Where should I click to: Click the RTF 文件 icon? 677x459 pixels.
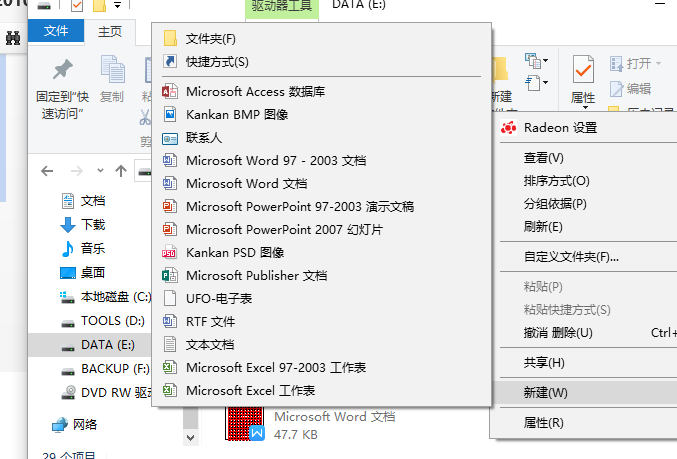coord(170,321)
